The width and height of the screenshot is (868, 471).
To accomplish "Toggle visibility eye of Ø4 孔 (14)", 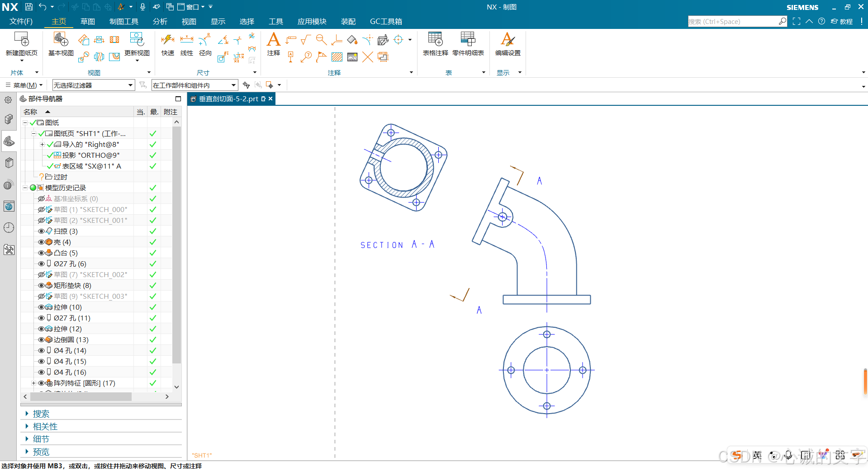I will (42, 350).
